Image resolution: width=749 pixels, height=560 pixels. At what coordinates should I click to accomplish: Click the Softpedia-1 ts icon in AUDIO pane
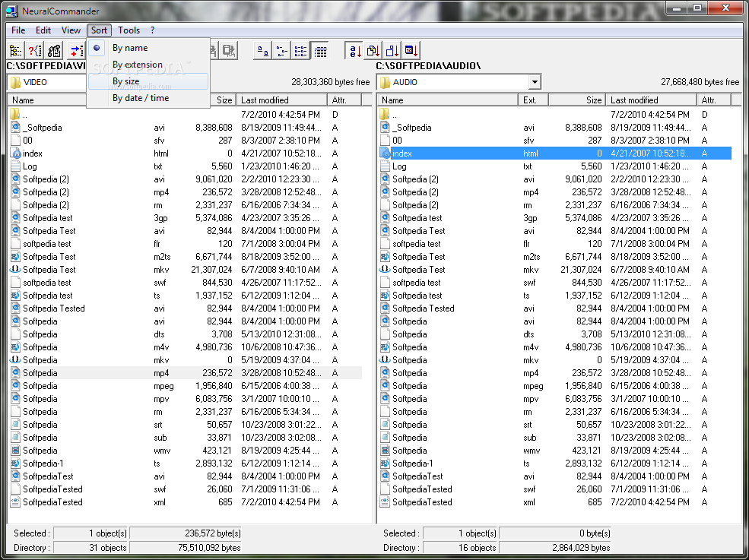385,463
